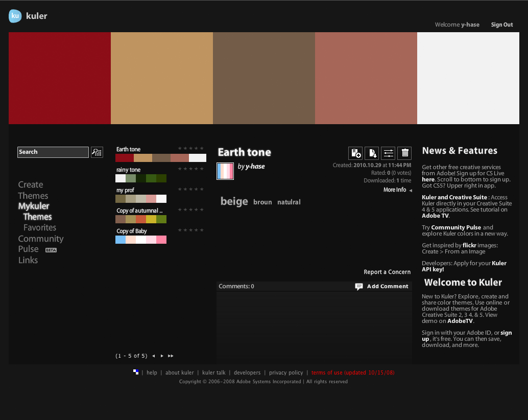Viewport: 528px width, 420px height.
Task: Go to the next page of themes
Action: 162,356
